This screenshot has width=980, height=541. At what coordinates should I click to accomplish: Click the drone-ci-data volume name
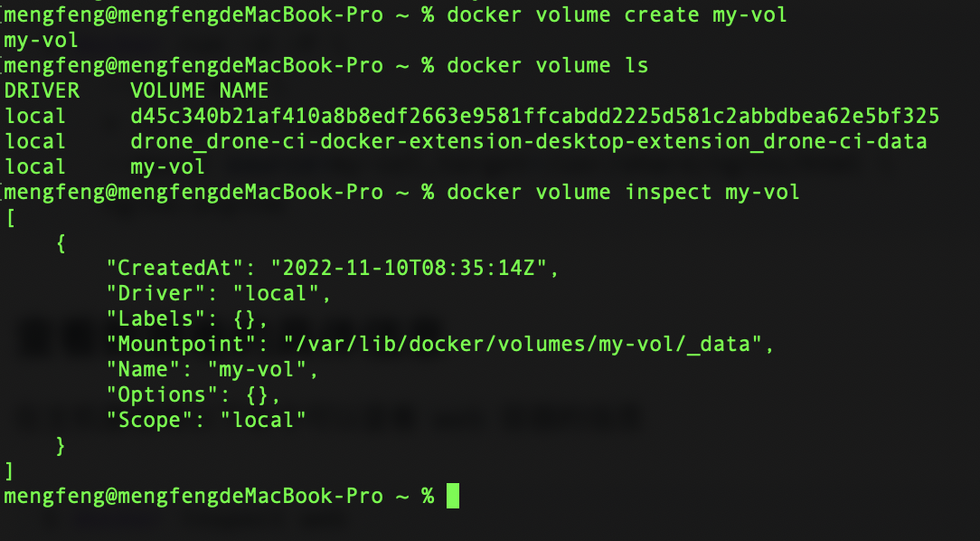(x=529, y=141)
